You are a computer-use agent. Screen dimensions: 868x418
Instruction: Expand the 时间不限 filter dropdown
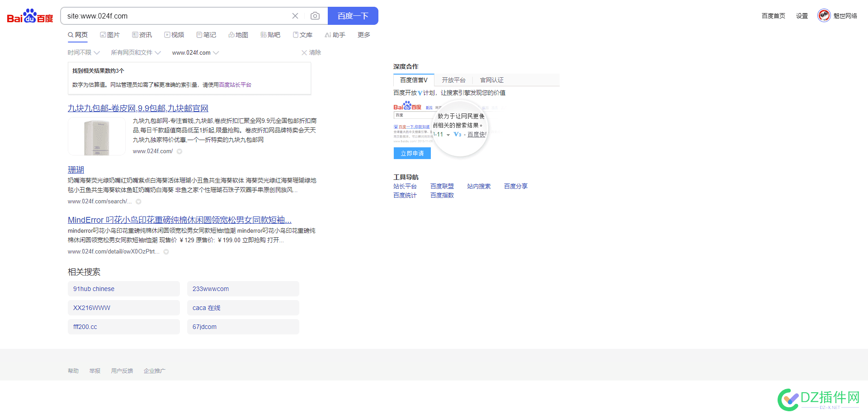(x=84, y=52)
